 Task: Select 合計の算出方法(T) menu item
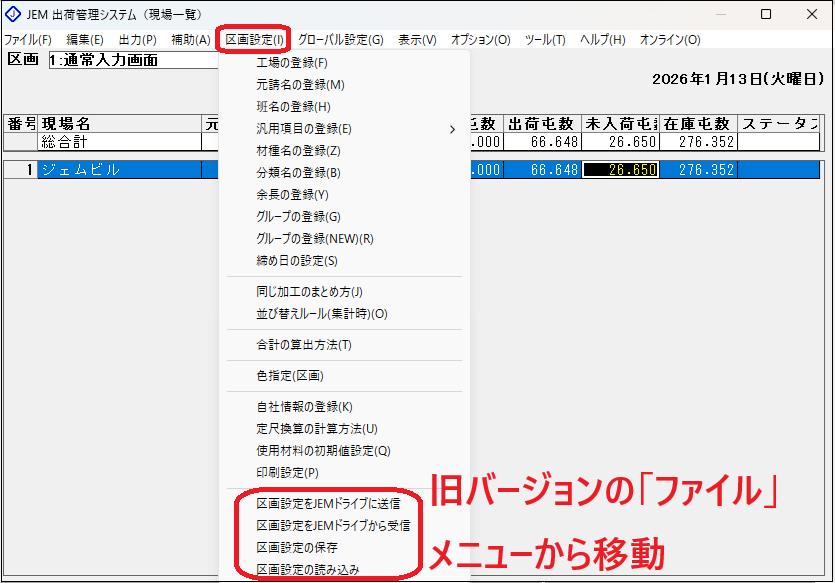[304, 345]
